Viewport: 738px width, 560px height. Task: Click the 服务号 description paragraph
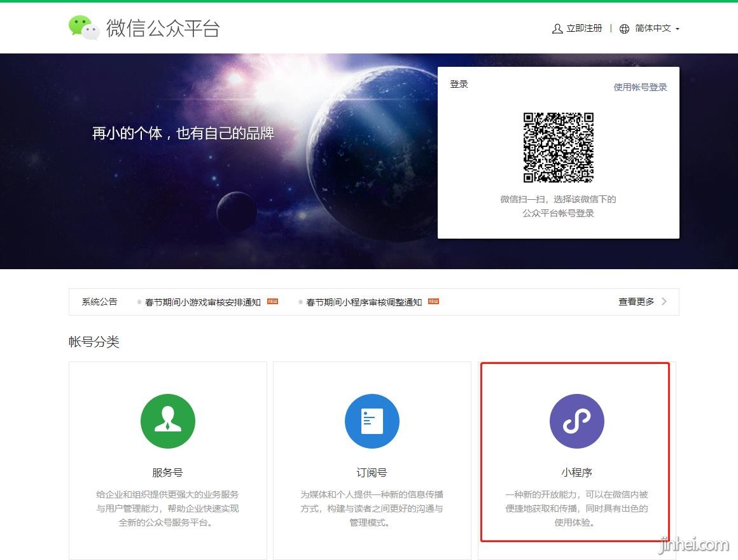167,508
